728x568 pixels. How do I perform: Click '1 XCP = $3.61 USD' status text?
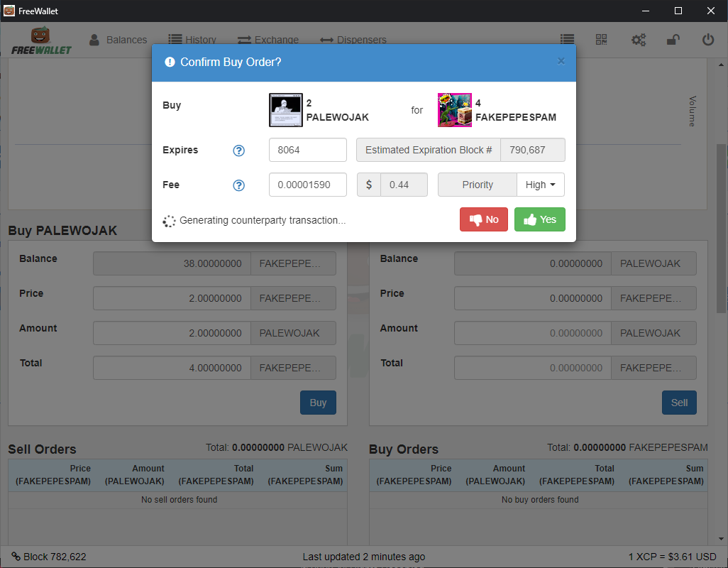click(672, 557)
